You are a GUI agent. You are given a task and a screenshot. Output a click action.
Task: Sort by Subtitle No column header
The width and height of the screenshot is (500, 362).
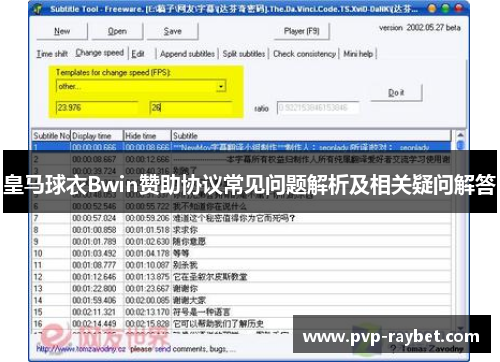click(x=51, y=136)
